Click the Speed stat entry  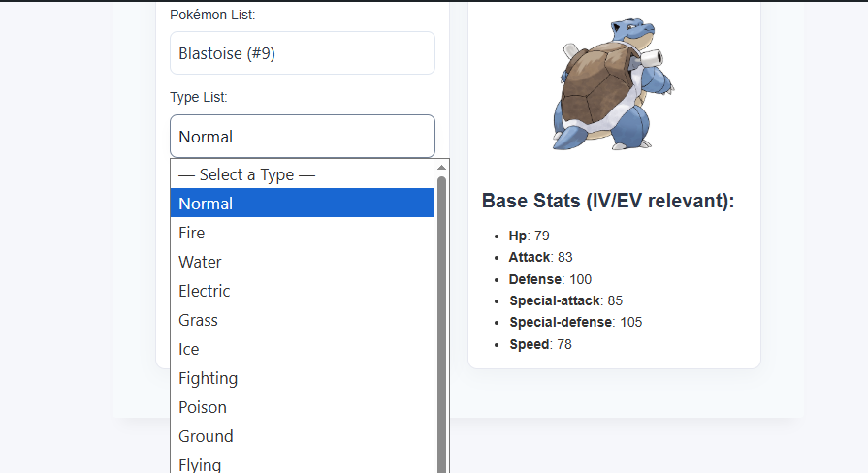540,344
